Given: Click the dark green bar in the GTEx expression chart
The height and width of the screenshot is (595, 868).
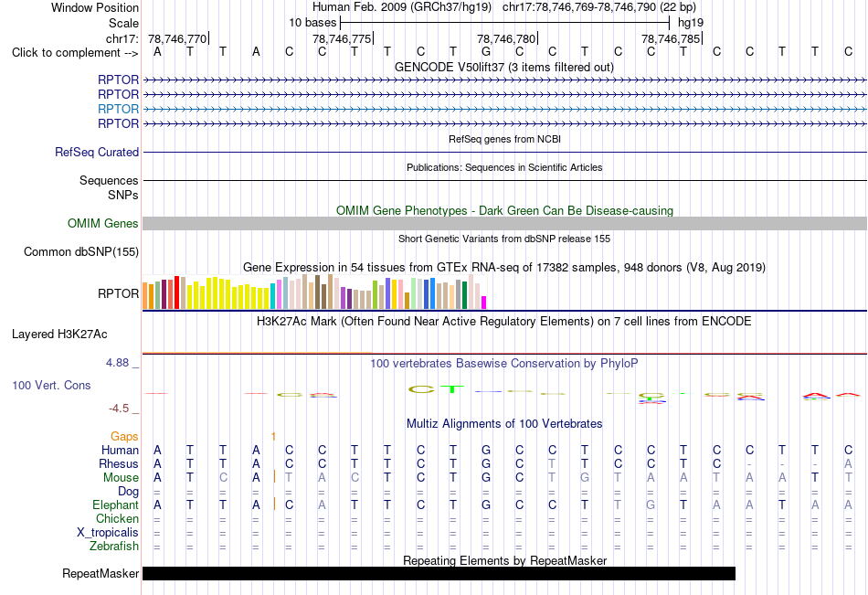Looking at the screenshot, I should (x=464, y=295).
